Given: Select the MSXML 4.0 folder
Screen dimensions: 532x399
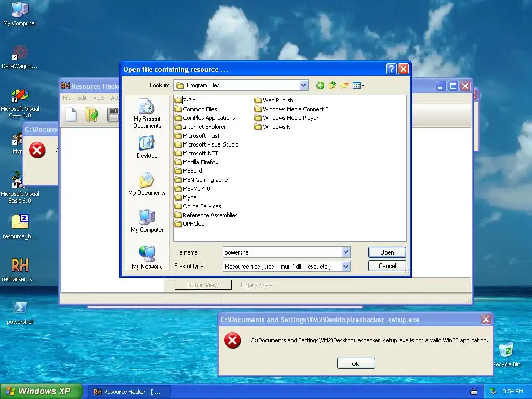Looking at the screenshot, I should click(x=192, y=188).
